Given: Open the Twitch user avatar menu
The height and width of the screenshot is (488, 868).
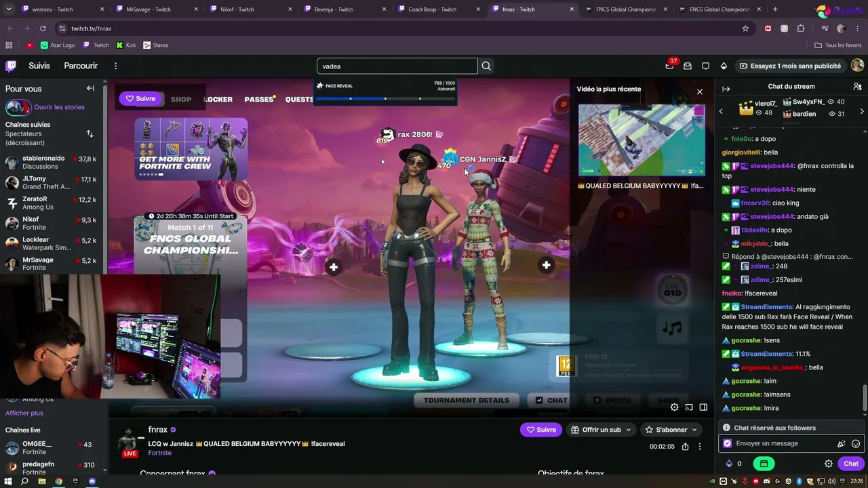Looking at the screenshot, I should pyautogui.click(x=857, y=65).
